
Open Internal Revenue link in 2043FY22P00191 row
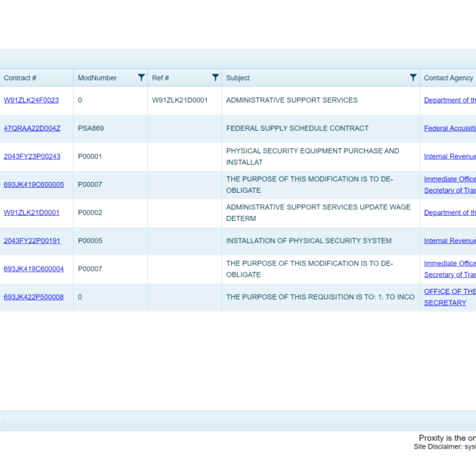click(x=450, y=241)
